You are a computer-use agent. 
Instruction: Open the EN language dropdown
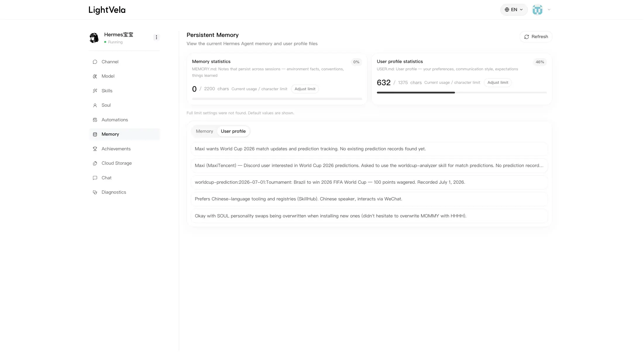(x=514, y=10)
